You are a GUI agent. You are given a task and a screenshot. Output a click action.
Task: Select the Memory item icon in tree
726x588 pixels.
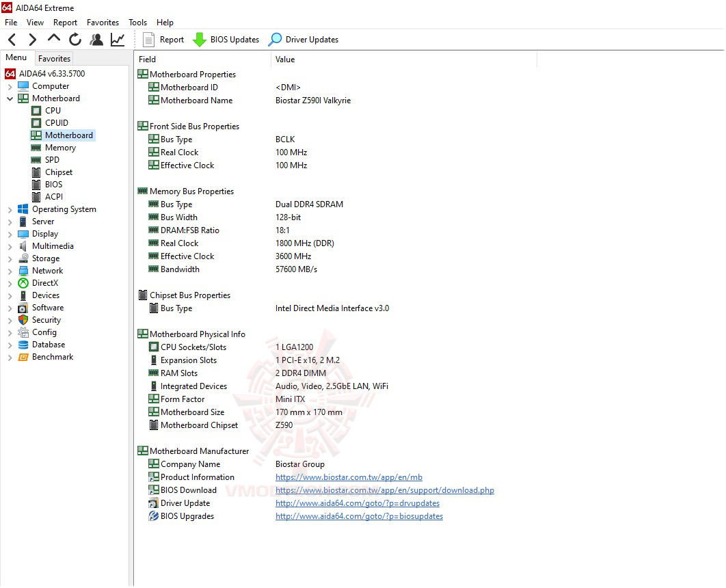tap(36, 148)
